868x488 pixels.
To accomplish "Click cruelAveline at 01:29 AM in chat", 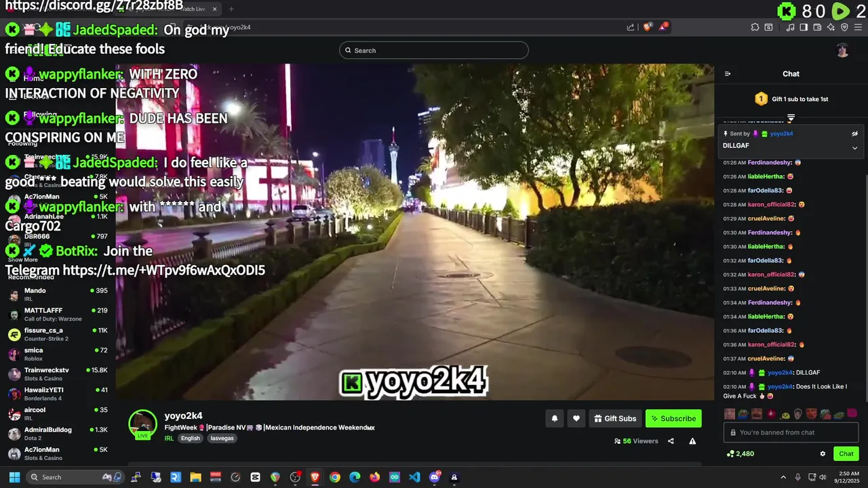I will pos(766,218).
